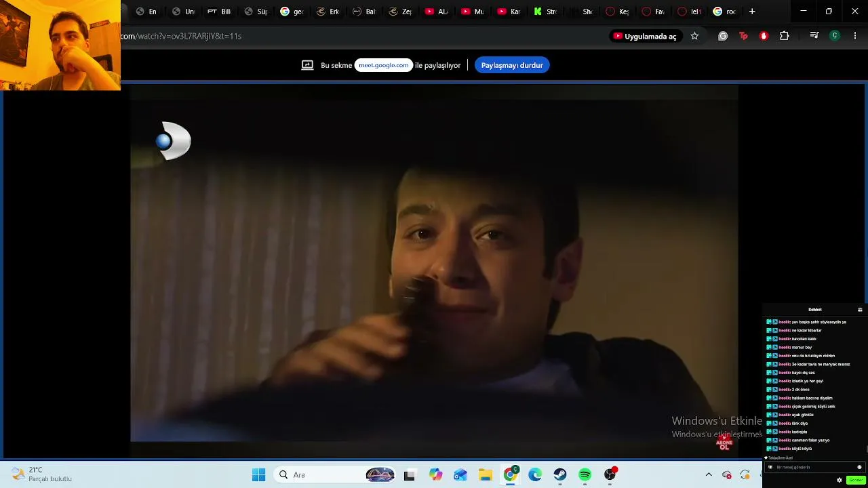Switch to the 'Erk' tab
The image size is (868, 488).
(328, 12)
